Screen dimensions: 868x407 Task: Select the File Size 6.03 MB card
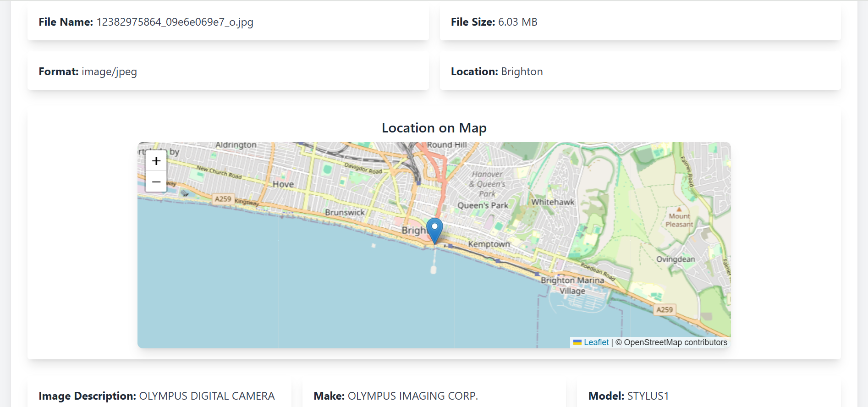click(640, 22)
